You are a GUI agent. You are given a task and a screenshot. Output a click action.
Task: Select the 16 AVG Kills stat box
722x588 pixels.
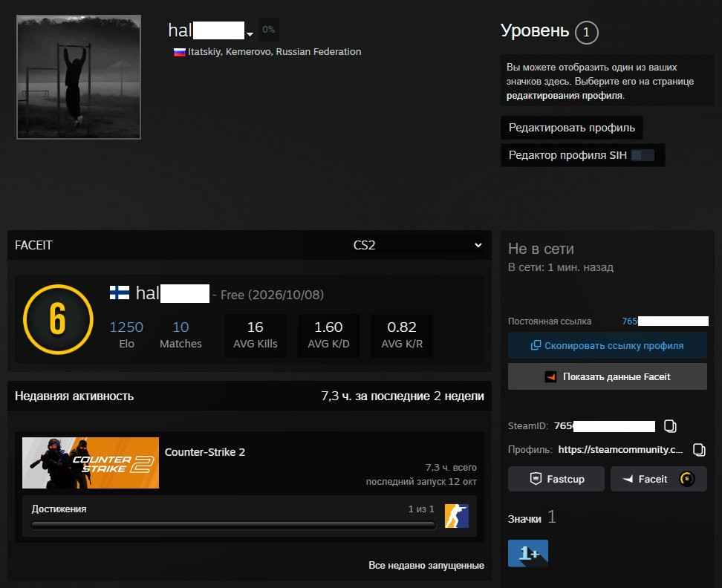[x=255, y=336]
